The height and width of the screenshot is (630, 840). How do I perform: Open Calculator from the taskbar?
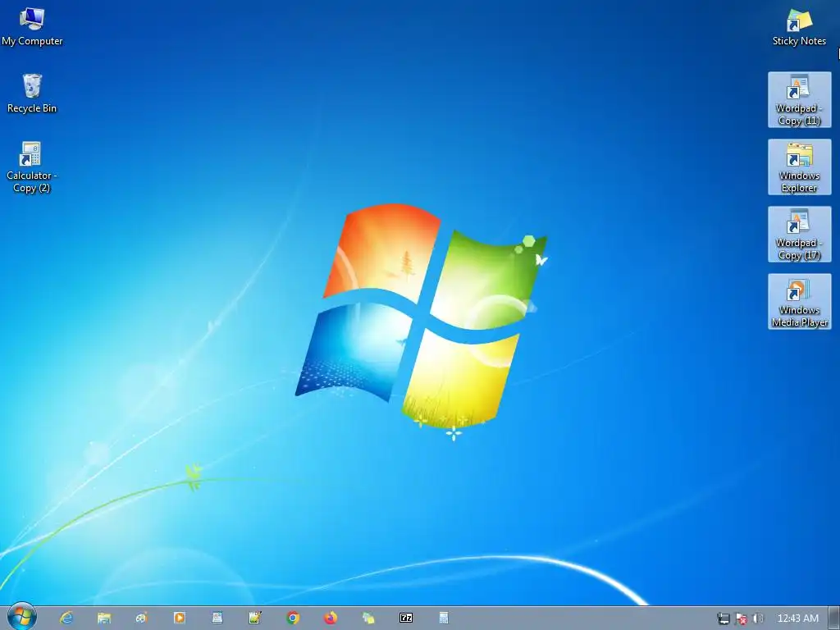(x=444, y=618)
